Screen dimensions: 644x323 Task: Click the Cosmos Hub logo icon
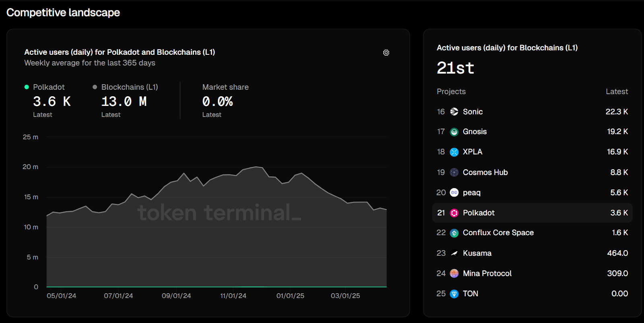coord(454,172)
